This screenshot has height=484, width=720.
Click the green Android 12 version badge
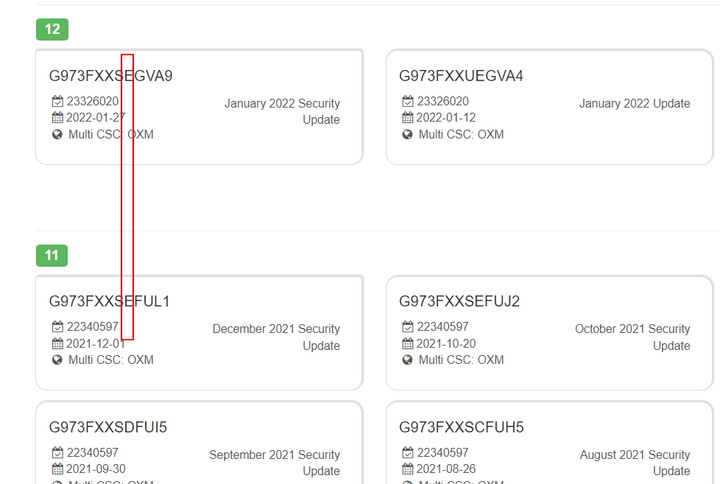(x=52, y=29)
